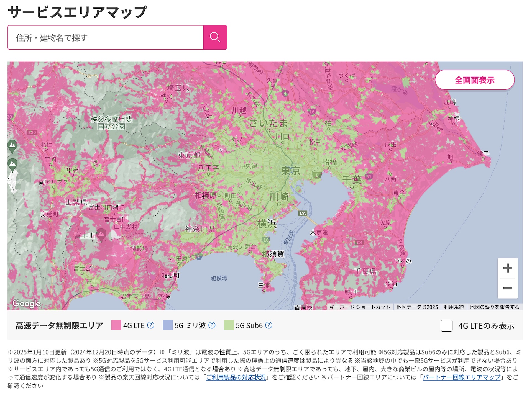Screen dimensions: 532x393
Task: Click 地図の誤りを報告する link
Action: (494, 307)
